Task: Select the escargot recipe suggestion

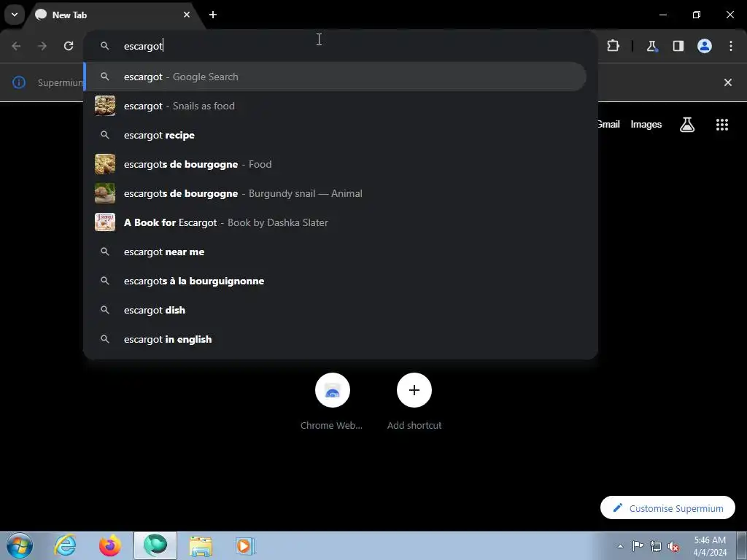Action: click(336, 135)
